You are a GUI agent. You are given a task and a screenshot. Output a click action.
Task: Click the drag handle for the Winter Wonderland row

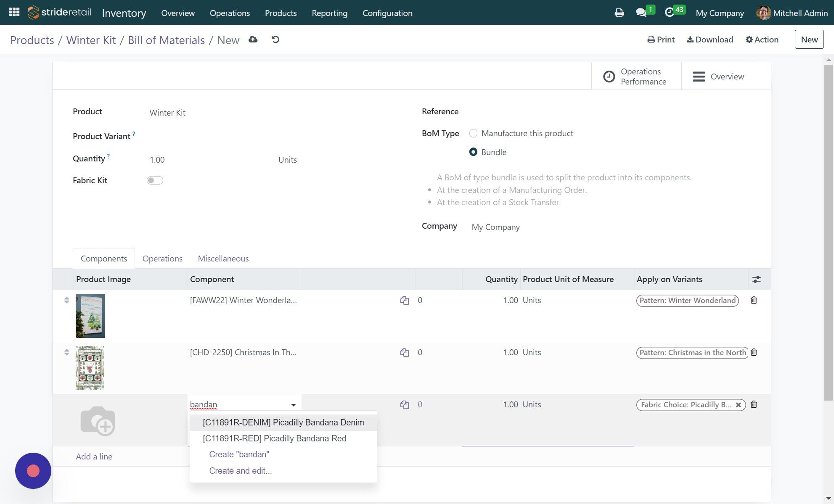(66, 300)
